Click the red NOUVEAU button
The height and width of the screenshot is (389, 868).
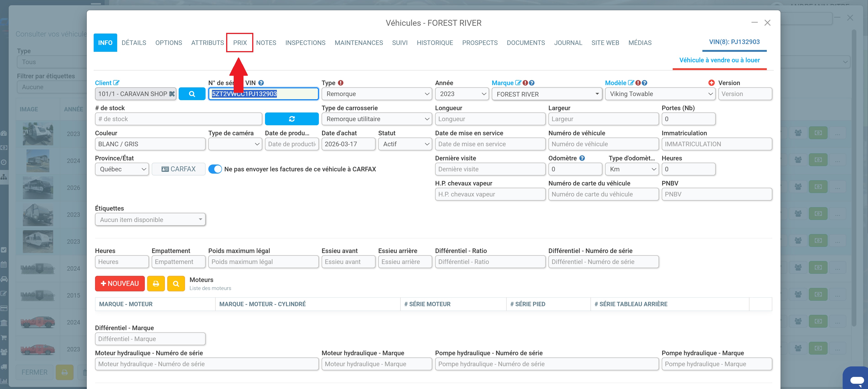pos(120,283)
